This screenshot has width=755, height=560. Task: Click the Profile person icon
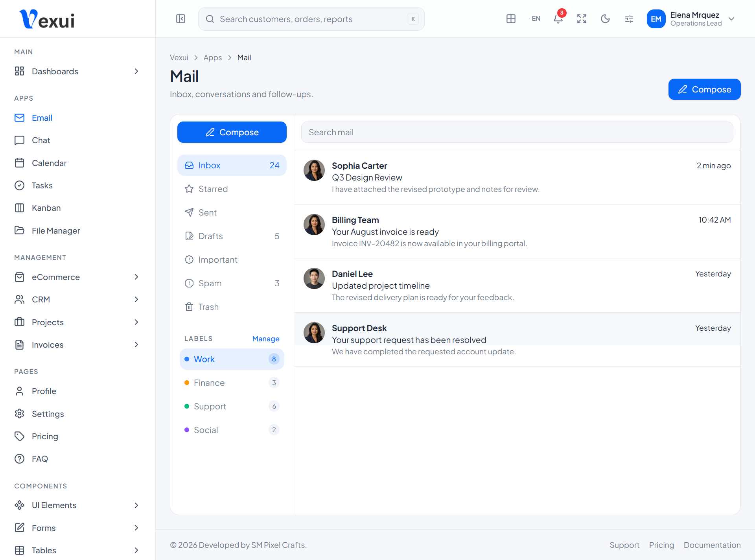(19, 391)
